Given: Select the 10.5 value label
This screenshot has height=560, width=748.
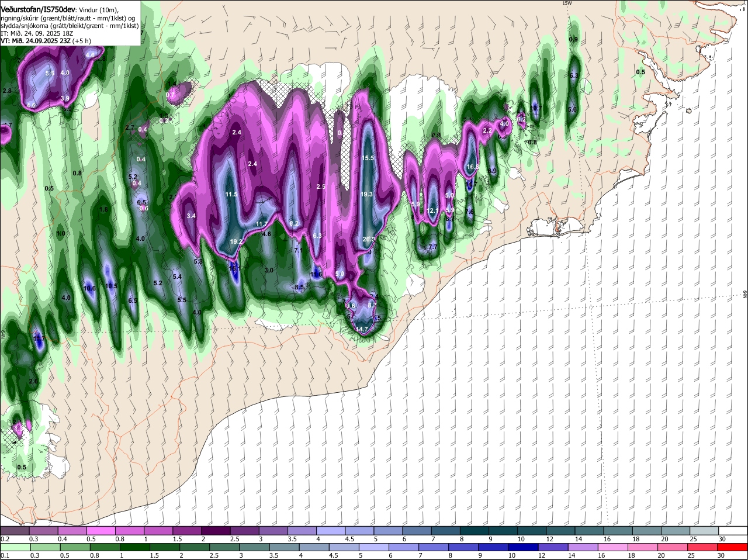Looking at the screenshot, I should click(x=112, y=286).
